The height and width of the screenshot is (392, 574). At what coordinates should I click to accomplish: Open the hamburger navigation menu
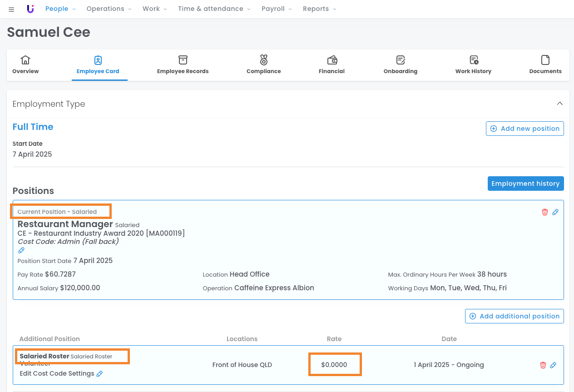(x=11, y=10)
